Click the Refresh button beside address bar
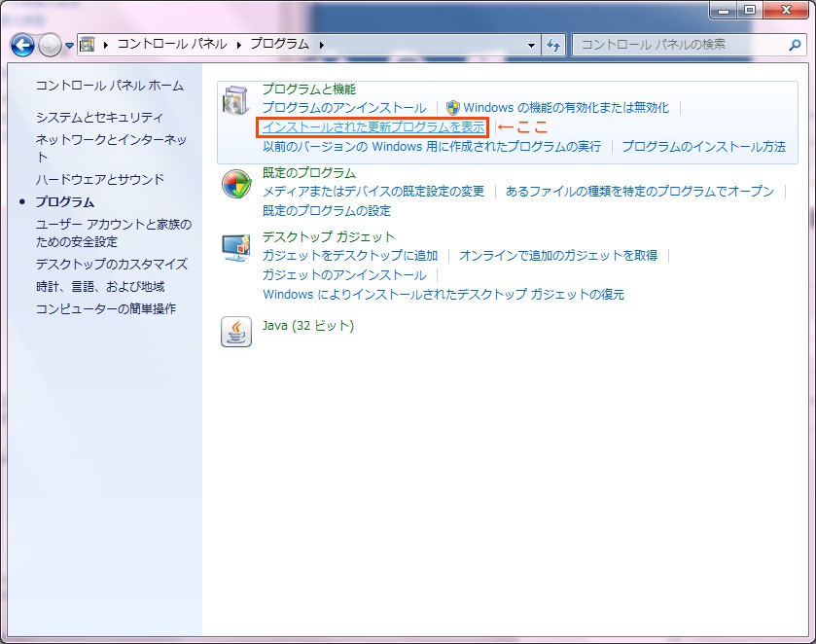816x644 pixels. (553, 46)
